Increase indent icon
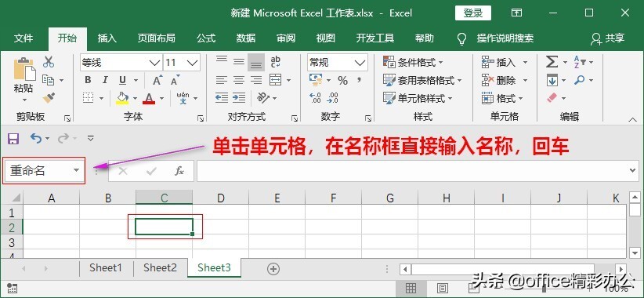This screenshot has height=298, width=644. coord(239,98)
